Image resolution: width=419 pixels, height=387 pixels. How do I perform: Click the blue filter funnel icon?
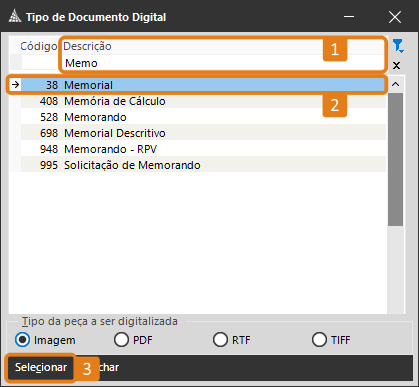tap(398, 46)
